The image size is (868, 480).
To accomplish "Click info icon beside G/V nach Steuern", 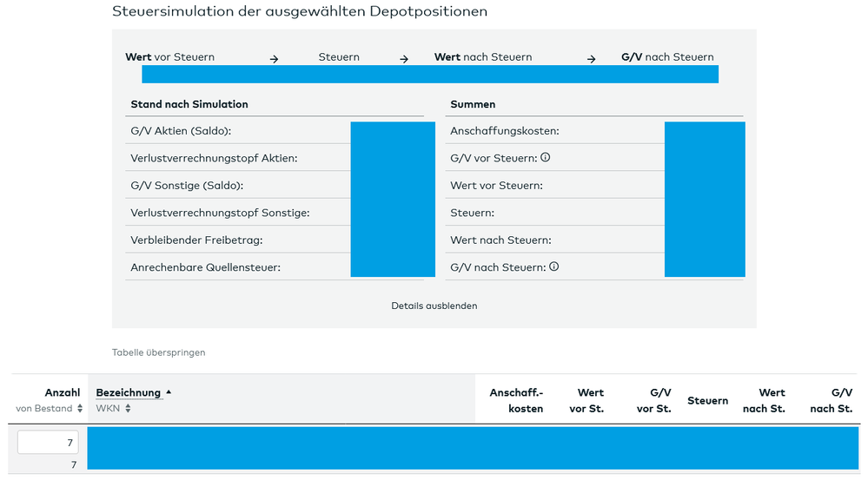I will click(554, 266).
